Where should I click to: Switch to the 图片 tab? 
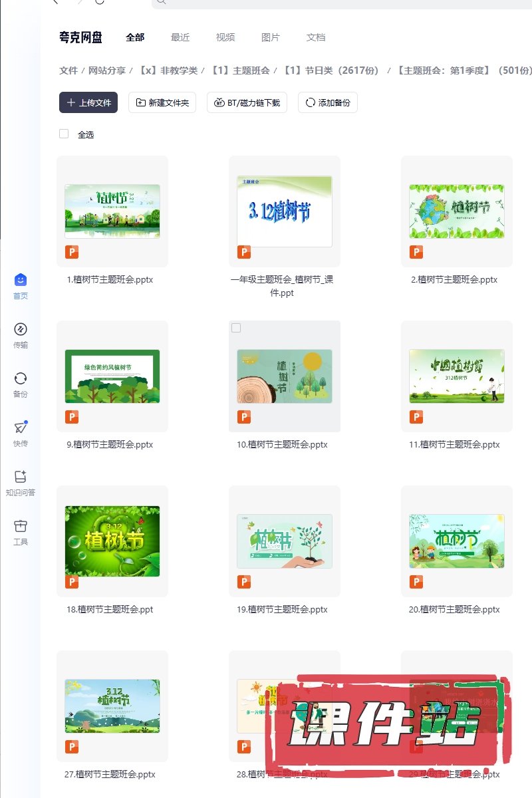click(271, 37)
